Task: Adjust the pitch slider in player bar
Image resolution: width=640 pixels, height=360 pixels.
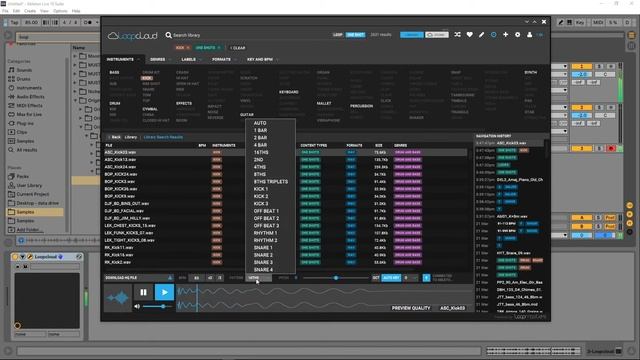Action: tap(336, 278)
